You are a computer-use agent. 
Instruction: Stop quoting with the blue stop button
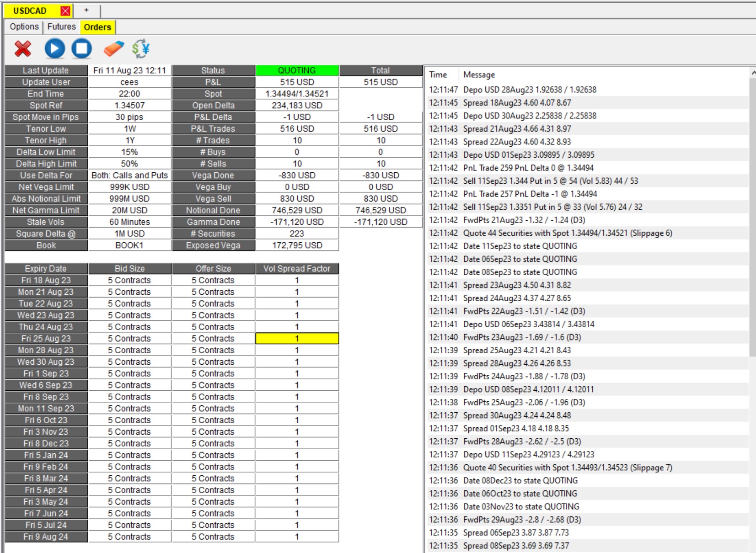click(x=82, y=48)
